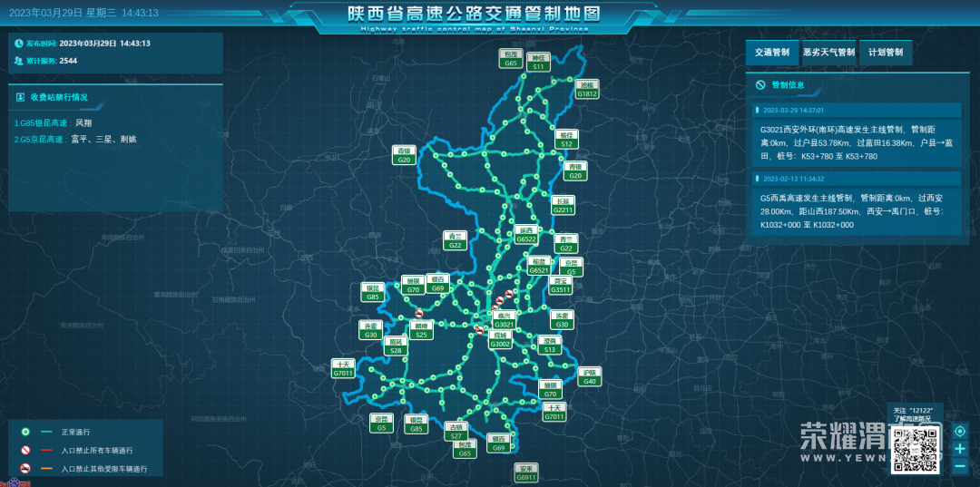Switch to 恶劣天气管制 tab
Screen dimensions: 980x487
[x=828, y=53]
